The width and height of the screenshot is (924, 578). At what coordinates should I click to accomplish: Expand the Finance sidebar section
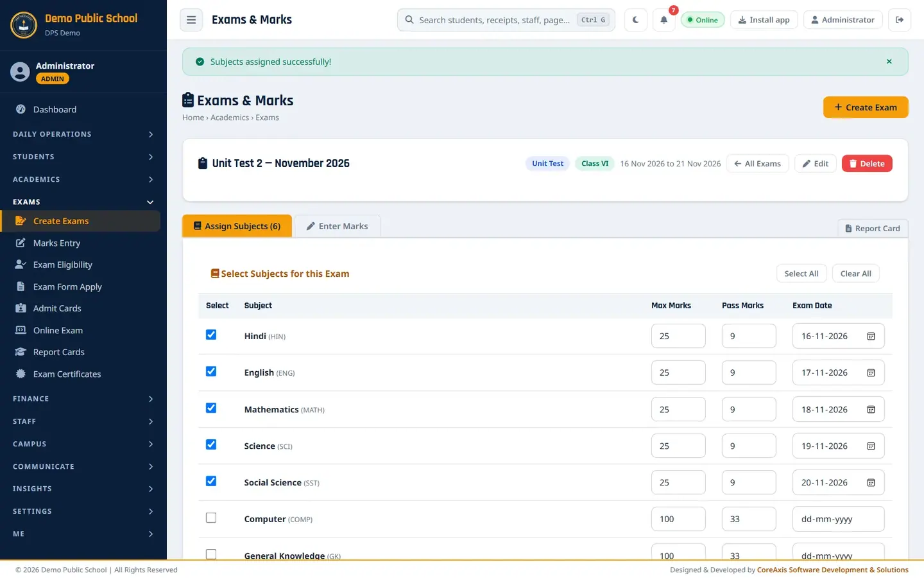tap(83, 399)
